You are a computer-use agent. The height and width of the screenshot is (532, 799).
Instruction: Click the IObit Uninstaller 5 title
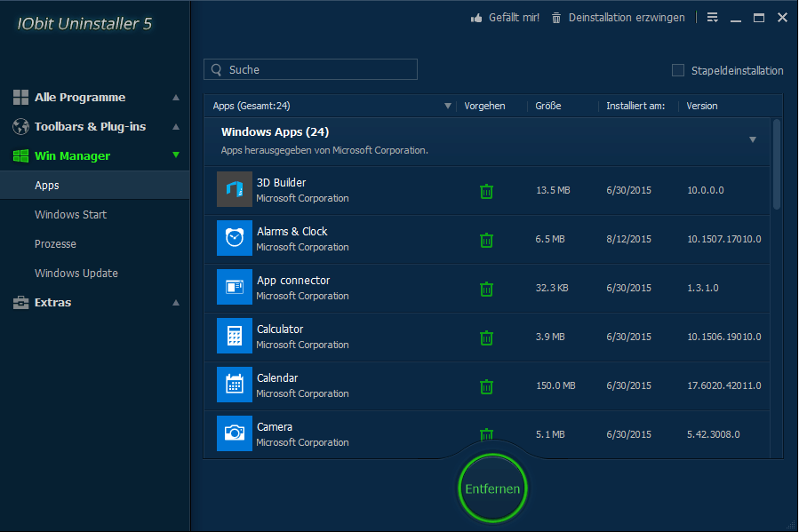click(x=84, y=24)
